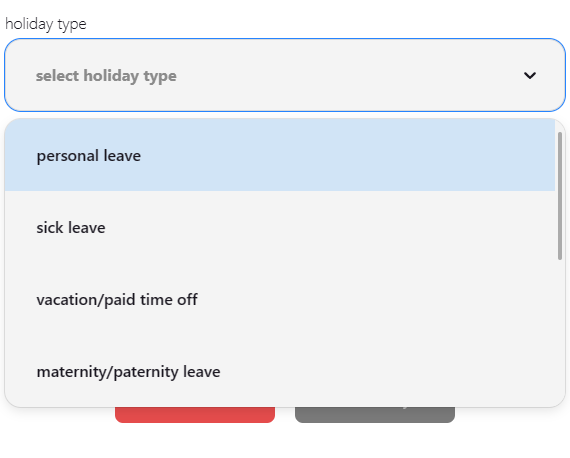This screenshot has width=570, height=458.
Task: Set holiday type to personal leave
Action: tap(280, 155)
